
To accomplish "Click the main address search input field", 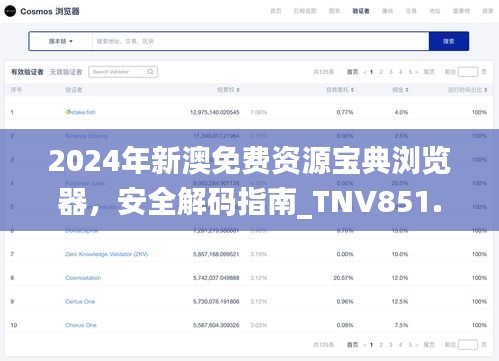I will tap(260, 41).
